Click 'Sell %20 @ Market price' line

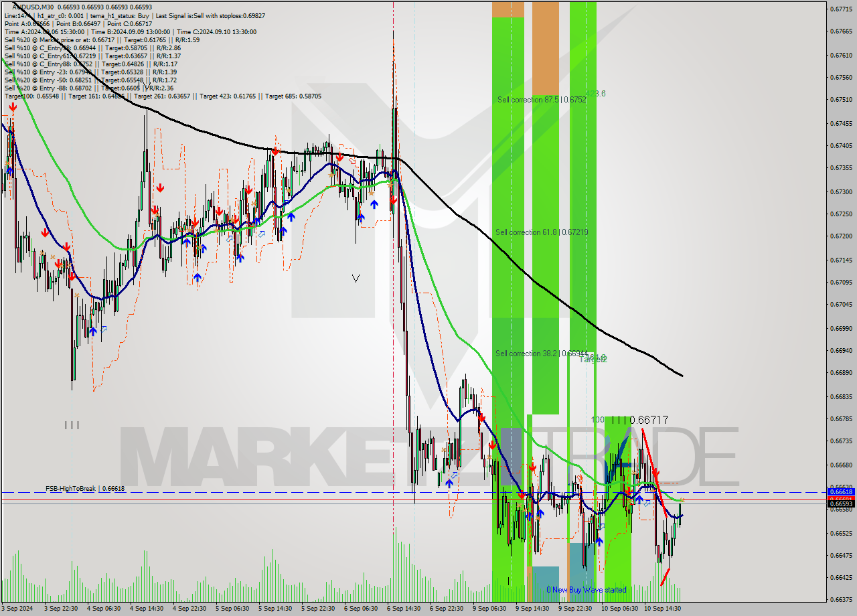(102, 40)
